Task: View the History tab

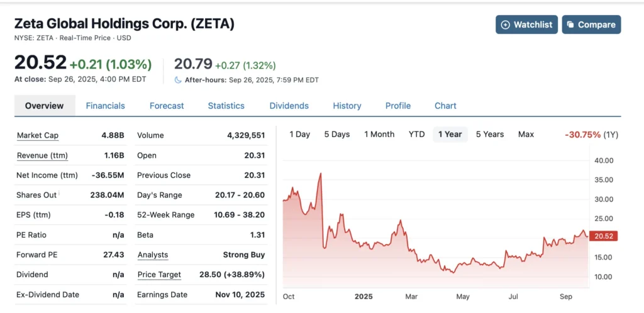Action: [x=347, y=106]
